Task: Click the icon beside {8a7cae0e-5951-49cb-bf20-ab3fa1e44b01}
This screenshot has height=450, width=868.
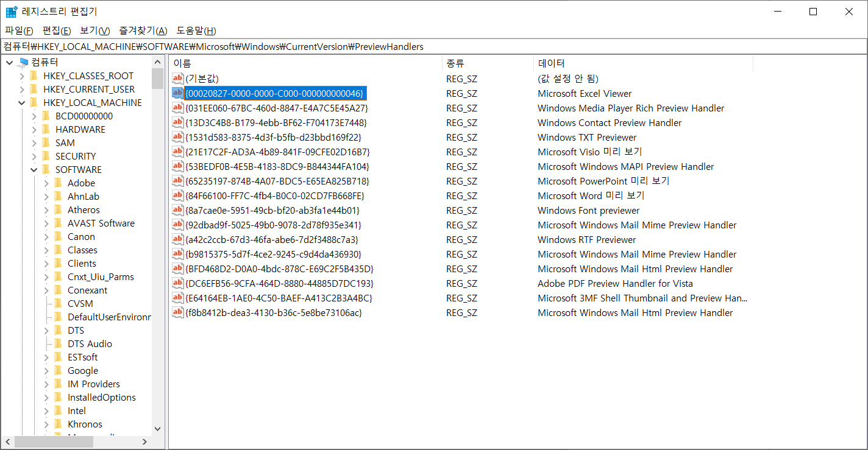Action: (x=178, y=210)
